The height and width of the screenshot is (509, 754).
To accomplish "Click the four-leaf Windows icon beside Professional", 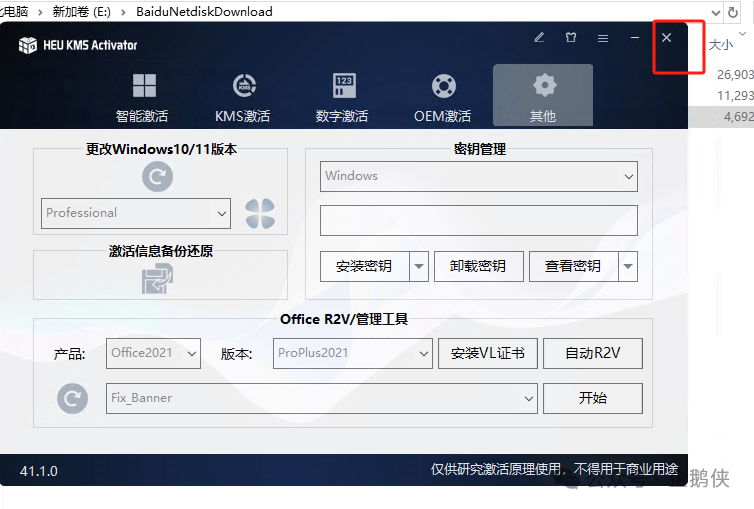I will point(260,213).
